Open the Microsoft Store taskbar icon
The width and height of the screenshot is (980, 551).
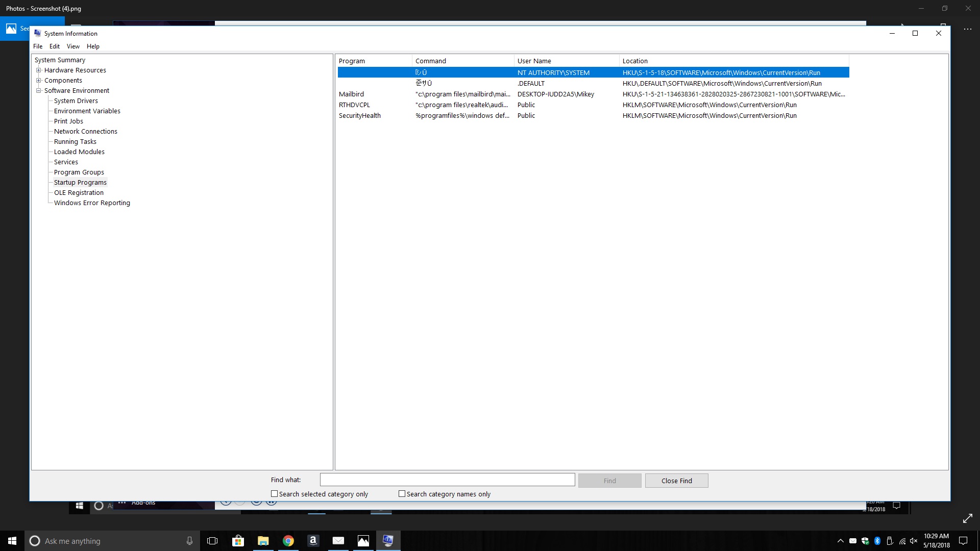coord(238,541)
